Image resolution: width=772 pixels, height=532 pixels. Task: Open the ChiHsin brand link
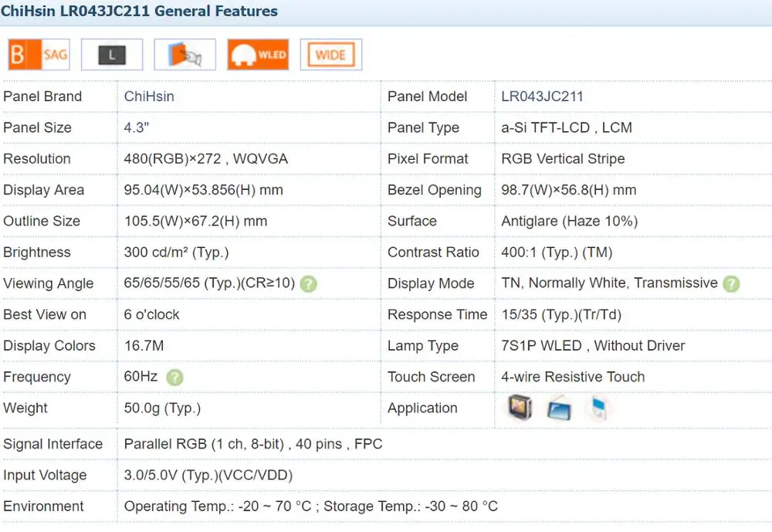tap(149, 97)
